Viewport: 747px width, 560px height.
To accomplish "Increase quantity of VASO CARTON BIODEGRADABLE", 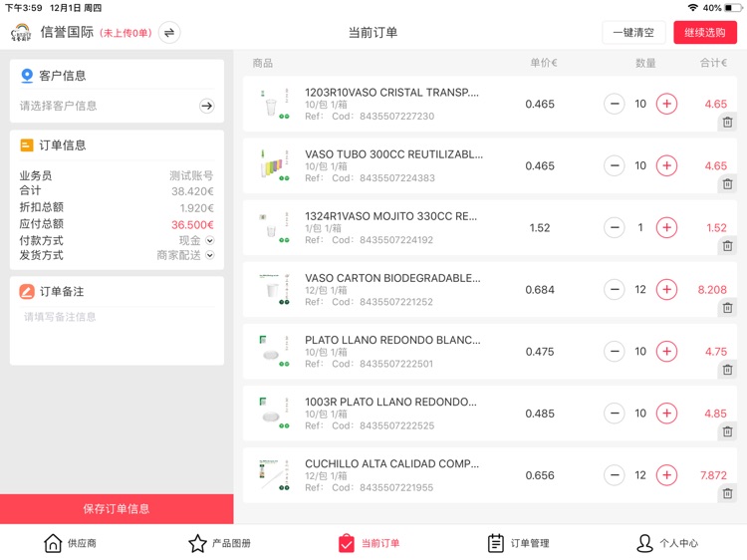I will click(x=667, y=290).
